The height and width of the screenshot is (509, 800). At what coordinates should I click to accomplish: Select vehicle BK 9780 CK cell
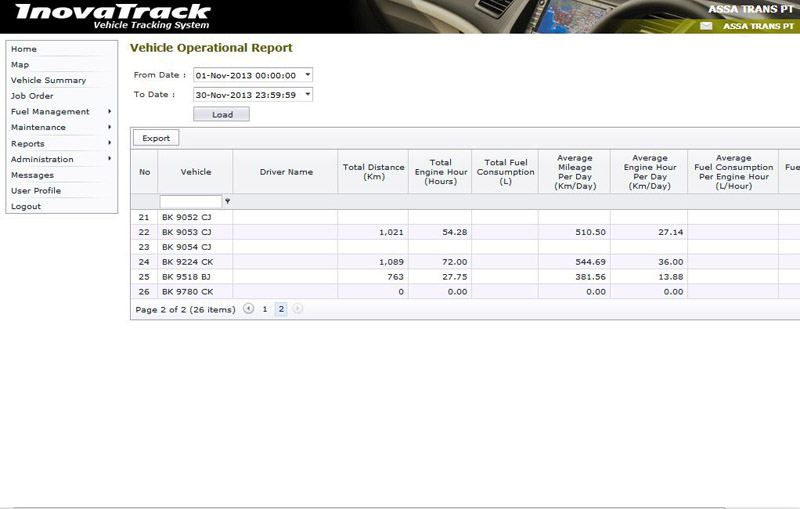195,292
